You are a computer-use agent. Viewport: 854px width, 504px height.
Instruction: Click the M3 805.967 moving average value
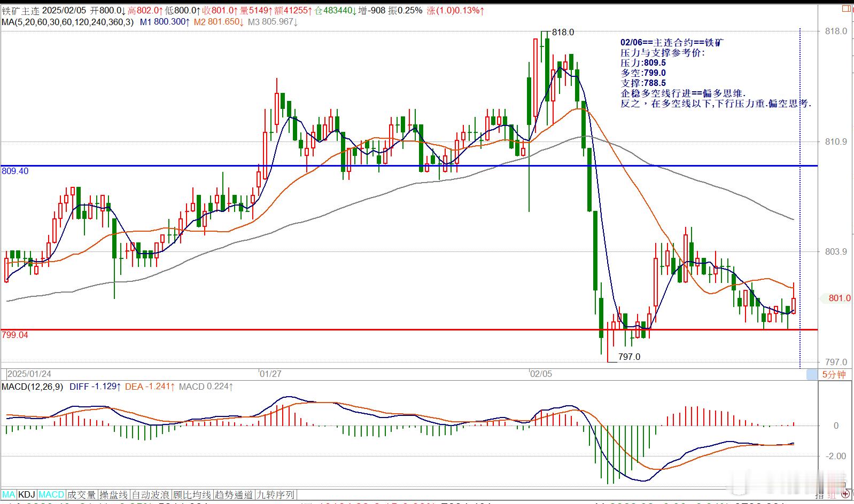tap(273, 22)
